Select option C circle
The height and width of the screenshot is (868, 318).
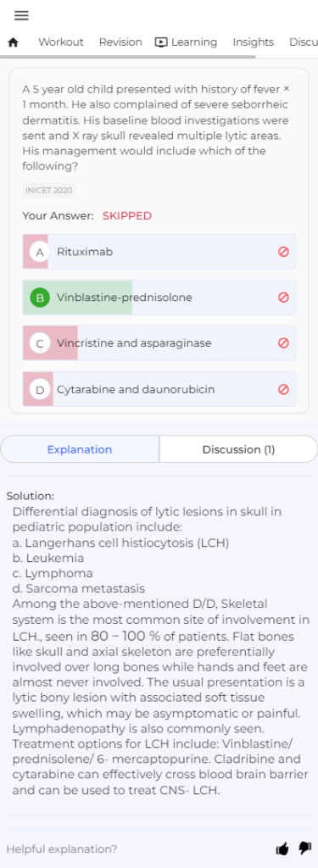tap(39, 343)
